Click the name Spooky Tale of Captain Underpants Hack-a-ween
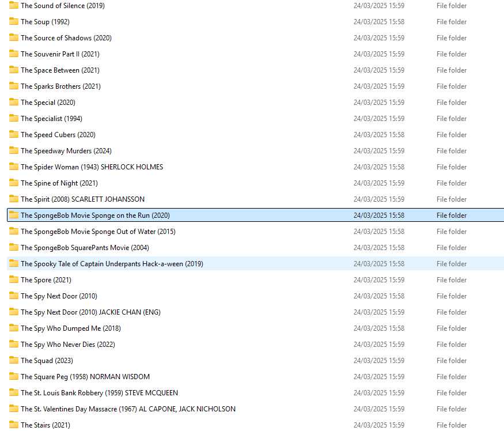The width and height of the screenshot is (504, 431). (112, 264)
